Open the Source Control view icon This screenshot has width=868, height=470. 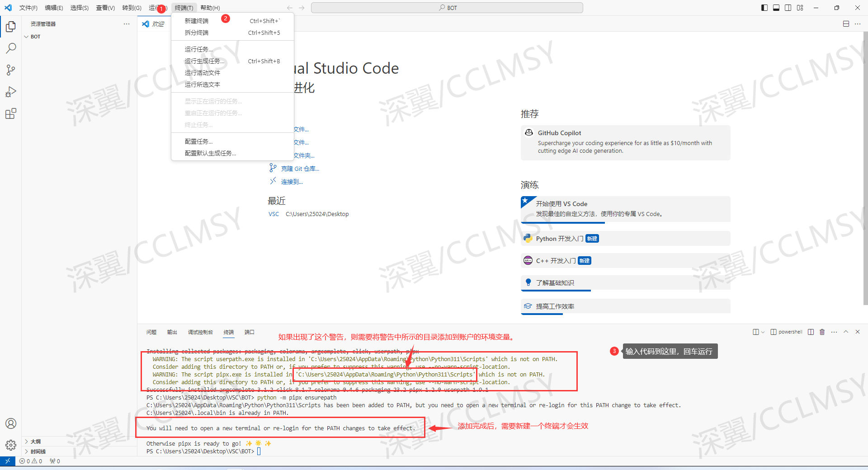pyautogui.click(x=11, y=70)
